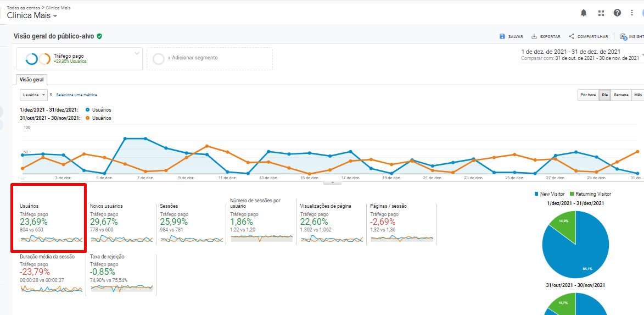The height and width of the screenshot is (315, 644).
Task: Open the Clinica Mais account selector
Action: 32,16
